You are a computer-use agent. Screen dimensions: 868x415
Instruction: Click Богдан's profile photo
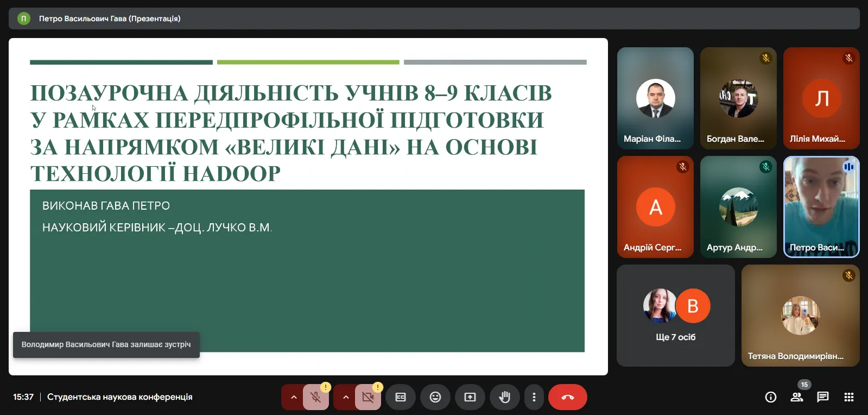(x=739, y=98)
